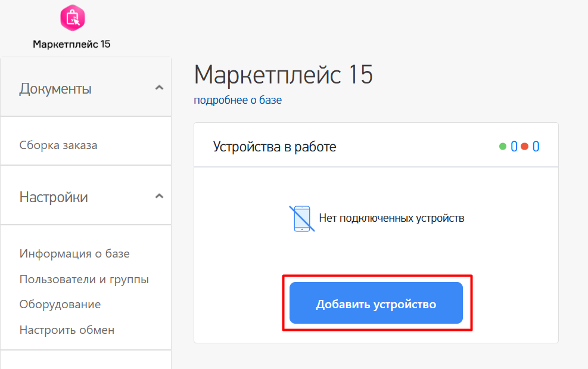588x369 pixels.
Task: Open the Оборудование settings entry
Action: pyautogui.click(x=60, y=304)
